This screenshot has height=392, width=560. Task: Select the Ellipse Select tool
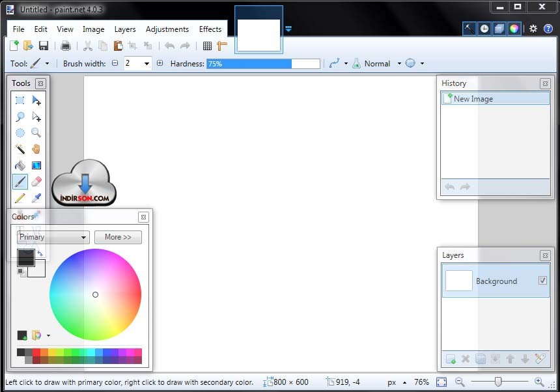point(20,133)
